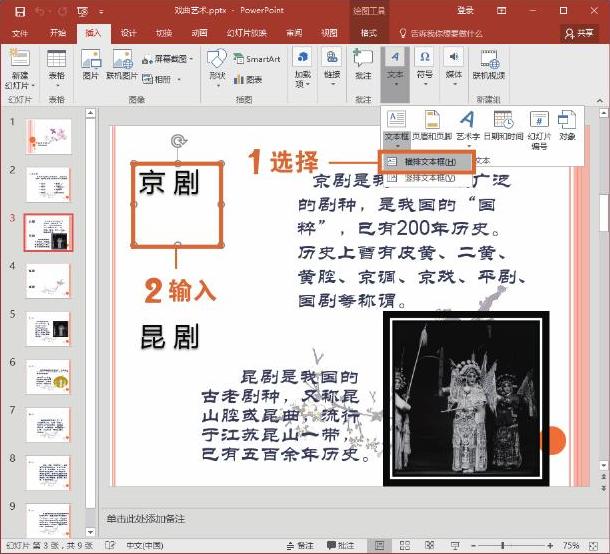Save the presentation with the floppy disk icon
Image resolution: width=610 pixels, height=554 pixels.
click(20, 12)
